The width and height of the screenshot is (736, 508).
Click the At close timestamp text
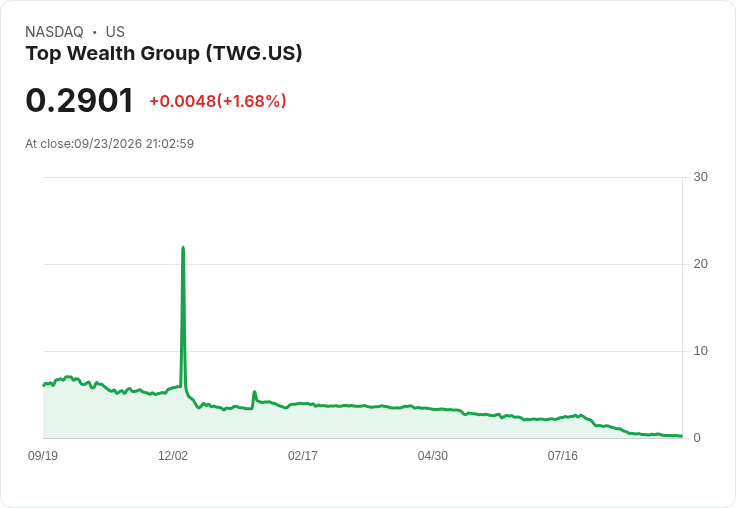click(109, 144)
